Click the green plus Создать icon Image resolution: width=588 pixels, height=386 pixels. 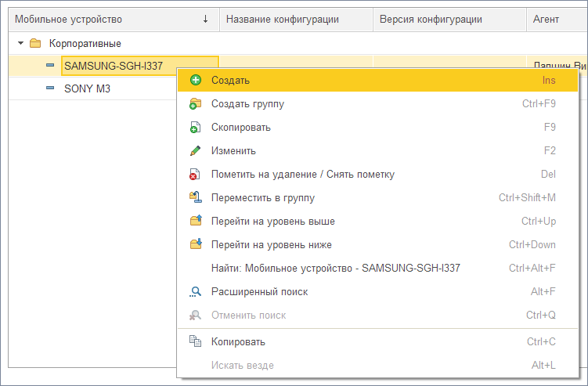[x=196, y=80]
